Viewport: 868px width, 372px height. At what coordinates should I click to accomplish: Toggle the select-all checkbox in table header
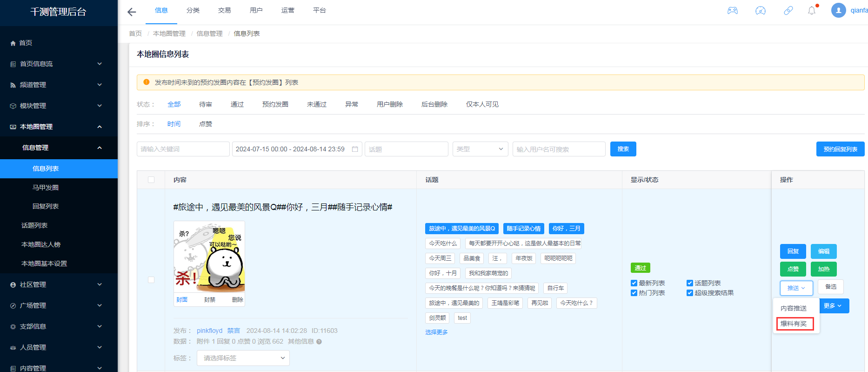[x=151, y=180]
